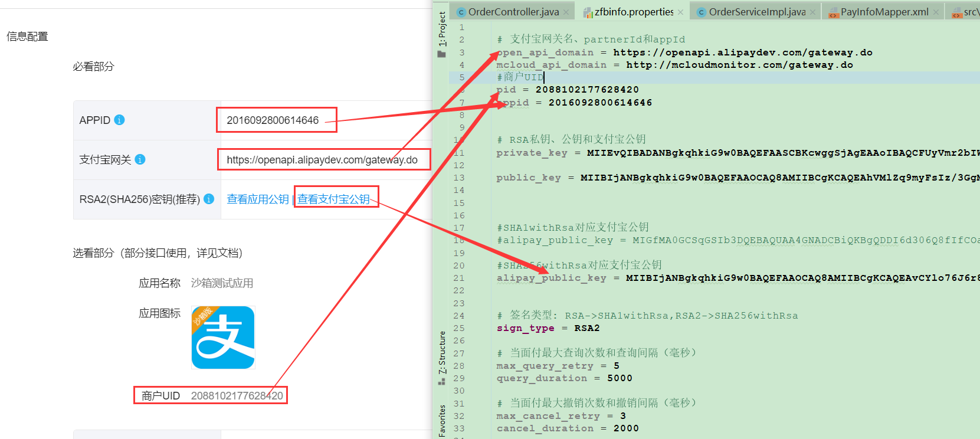Open the 查看应用公钥 link
This screenshot has height=439, width=980.
pyautogui.click(x=258, y=199)
